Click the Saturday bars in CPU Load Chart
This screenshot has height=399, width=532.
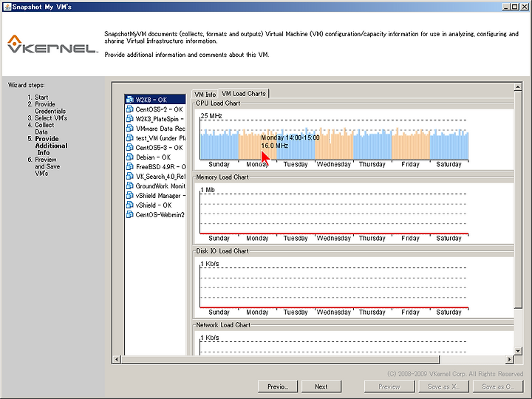[449, 146]
